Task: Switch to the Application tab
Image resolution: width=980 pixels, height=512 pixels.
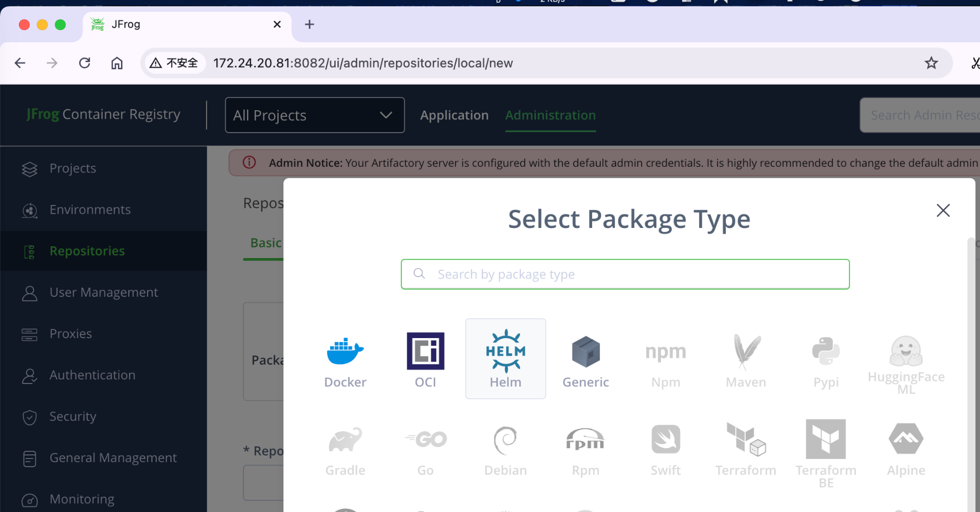Action: 454,115
